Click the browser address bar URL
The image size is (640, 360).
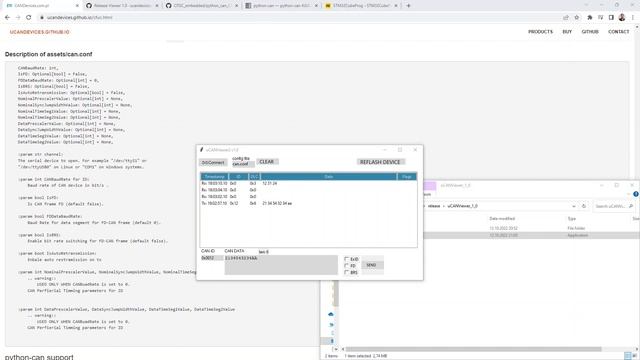click(x=80, y=18)
